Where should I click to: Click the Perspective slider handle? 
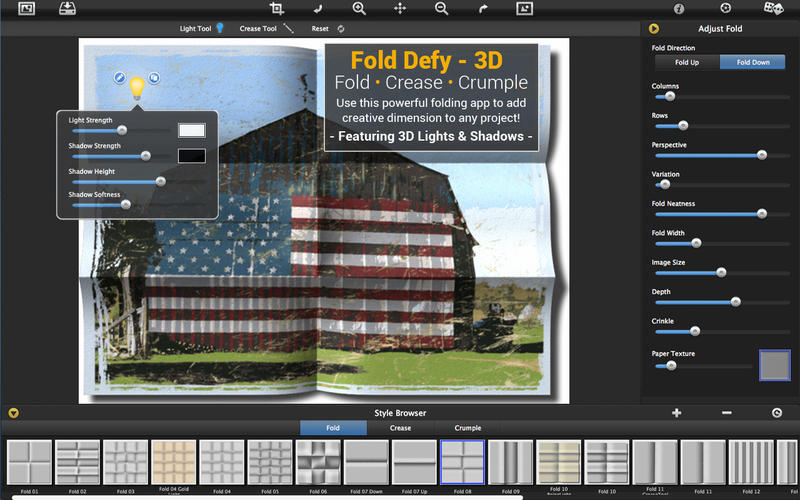point(762,155)
